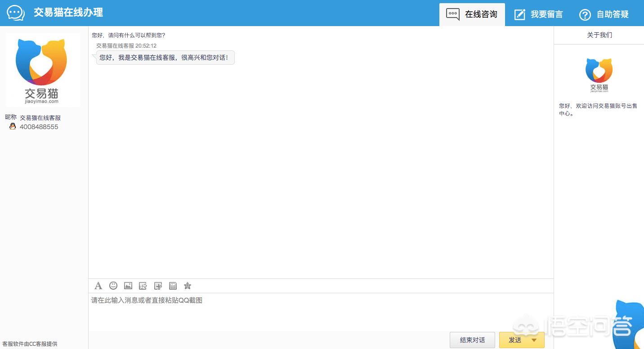Click the nickname 交易猫在线客服
This screenshot has height=349, width=644.
[40, 118]
